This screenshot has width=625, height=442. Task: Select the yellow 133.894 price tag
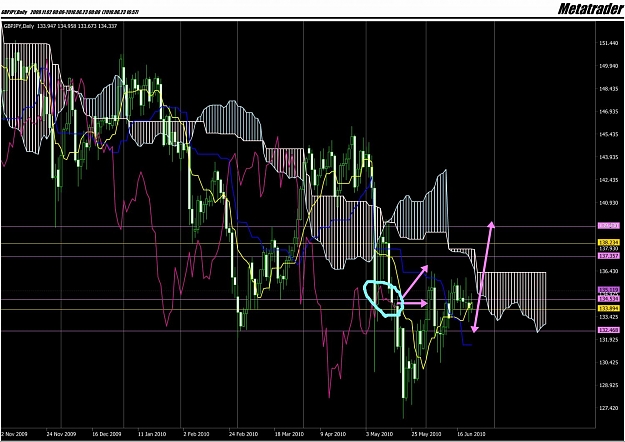tap(609, 308)
